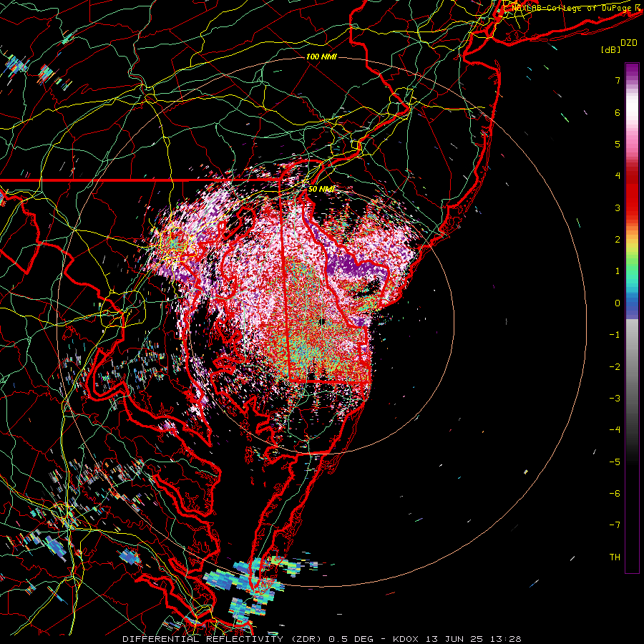
Task: Click the '-1' value on the color scale
Action: pyautogui.click(x=615, y=335)
